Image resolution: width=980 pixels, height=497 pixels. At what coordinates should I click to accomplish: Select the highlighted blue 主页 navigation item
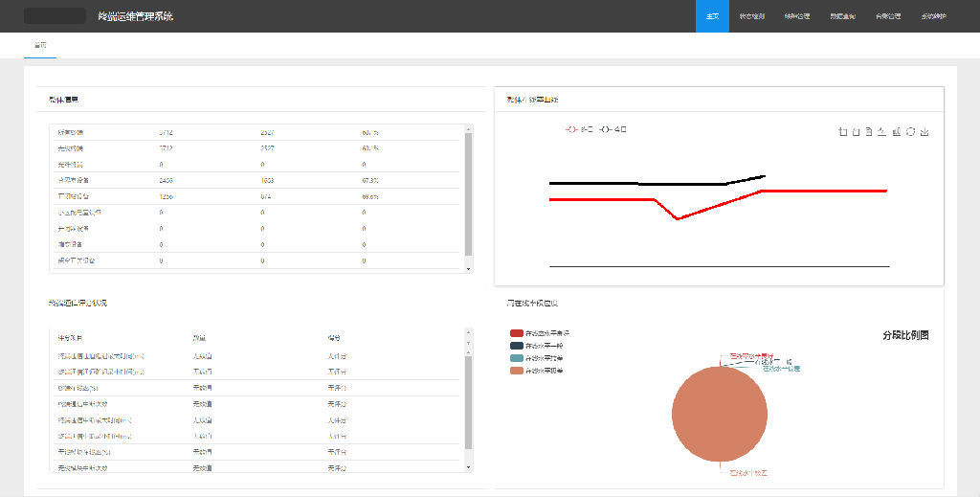(712, 16)
